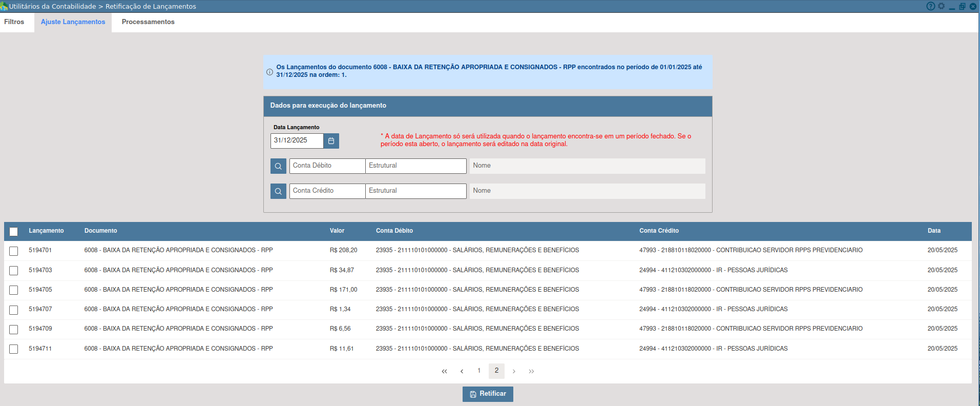Screen dimensions: 980x406
Task: Click the Conta Crédito search magnifier
Action: 278,191
